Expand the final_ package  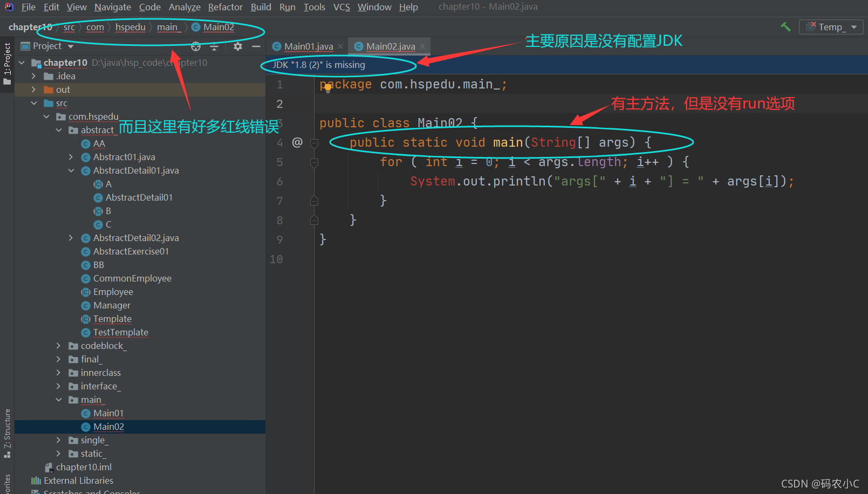(x=58, y=359)
